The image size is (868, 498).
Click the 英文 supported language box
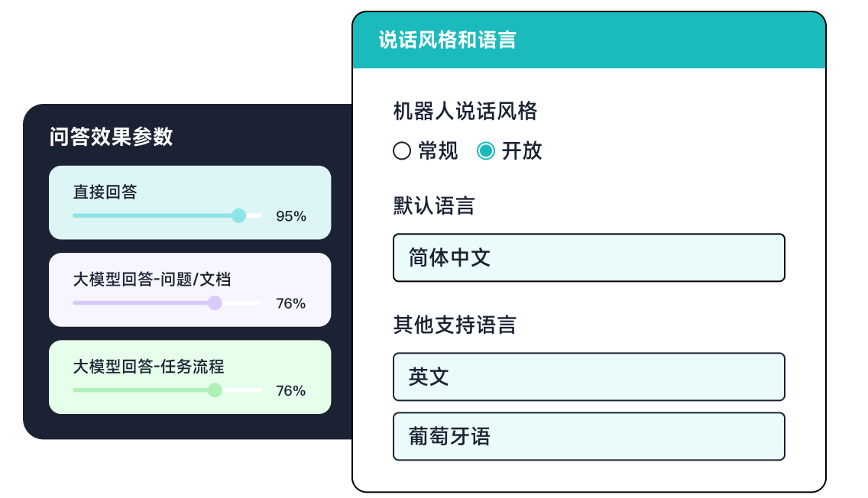point(588,377)
